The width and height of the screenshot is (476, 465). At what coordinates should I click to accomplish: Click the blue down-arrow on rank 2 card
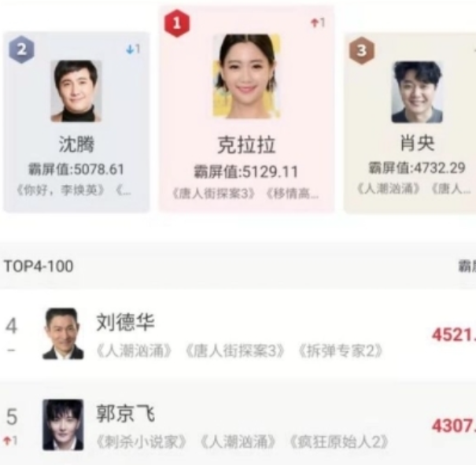pyautogui.click(x=130, y=50)
